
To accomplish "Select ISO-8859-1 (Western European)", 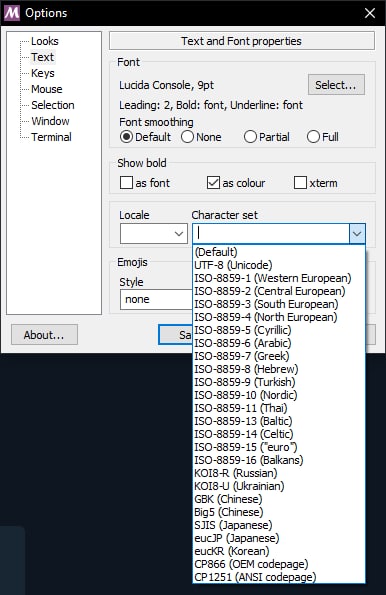I will tap(279, 278).
